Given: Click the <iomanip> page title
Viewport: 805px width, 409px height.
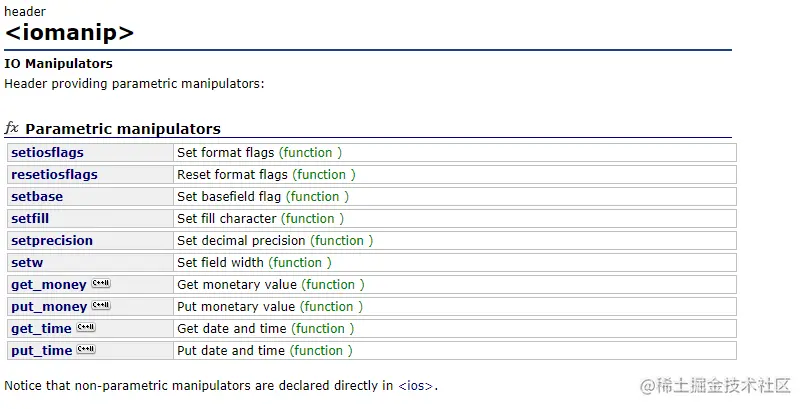Looking at the screenshot, I should pyautogui.click(x=69, y=32).
